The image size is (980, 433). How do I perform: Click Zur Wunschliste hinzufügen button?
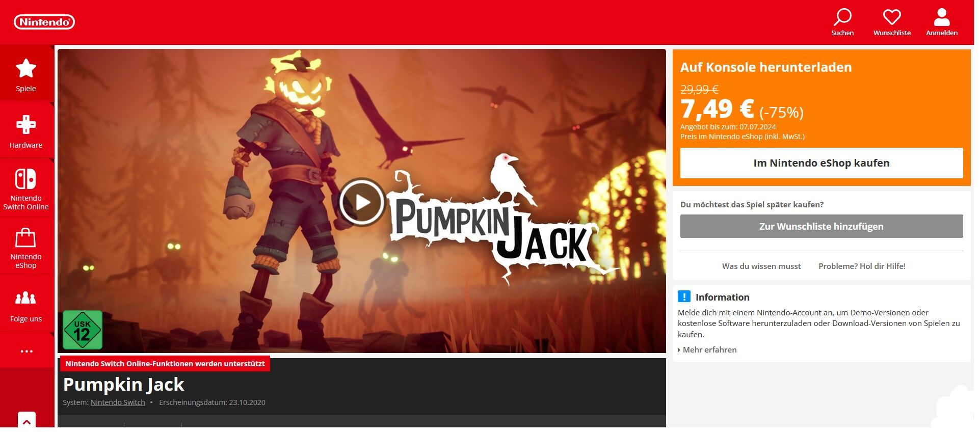pos(822,226)
